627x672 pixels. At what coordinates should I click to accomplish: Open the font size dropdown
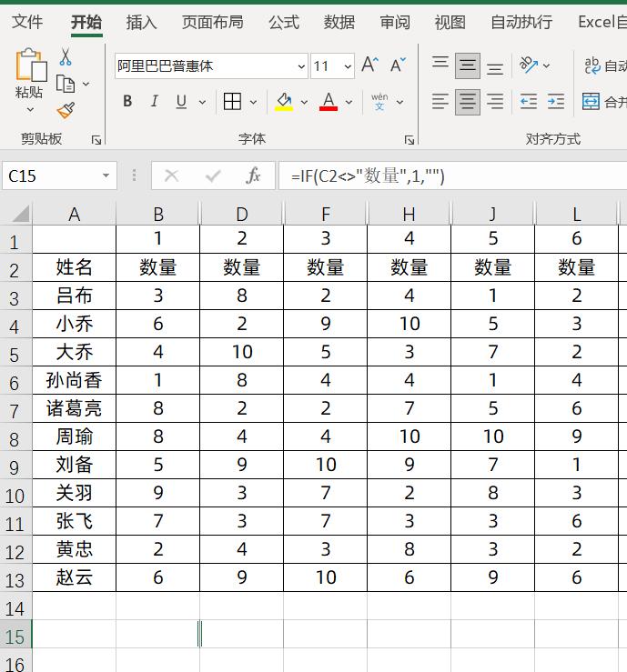click(x=348, y=66)
